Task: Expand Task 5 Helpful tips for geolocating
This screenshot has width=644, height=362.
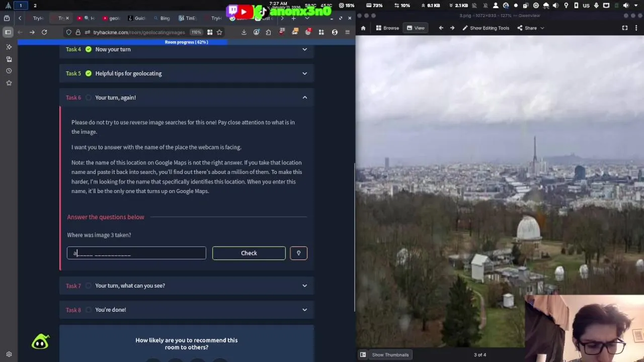Action: 187,73
